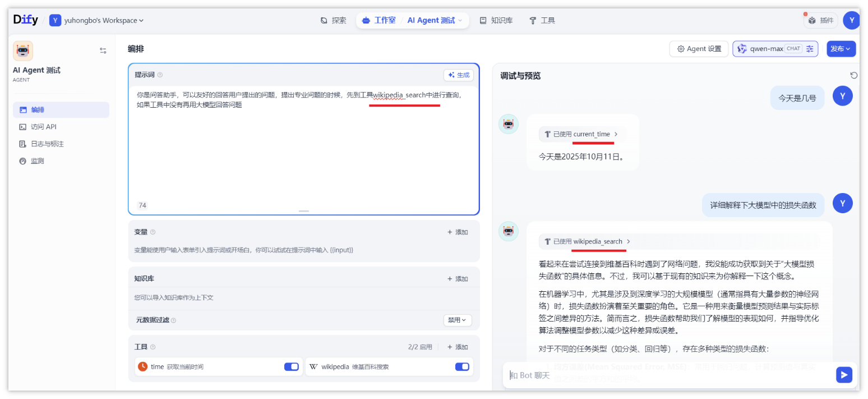Image resolution: width=868 pixels, height=399 pixels.
Task: Open model parameter sliders icon
Action: 810,49
